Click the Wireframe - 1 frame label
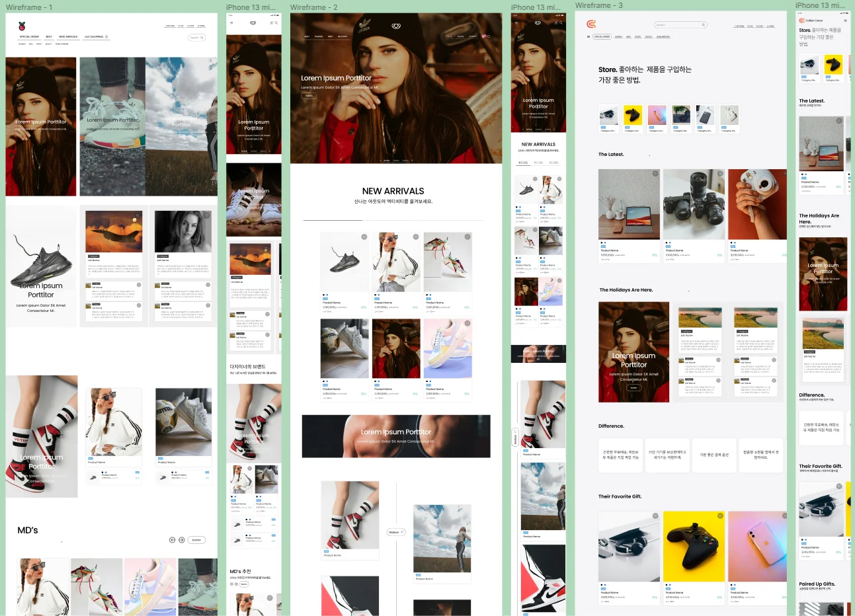This screenshot has width=855, height=616. pyautogui.click(x=29, y=7)
